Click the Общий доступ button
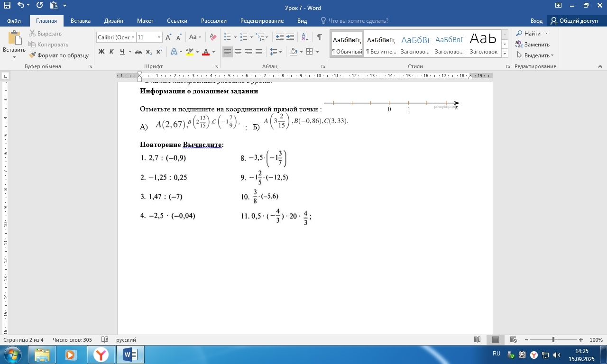The width and height of the screenshot is (607, 364). click(x=574, y=21)
